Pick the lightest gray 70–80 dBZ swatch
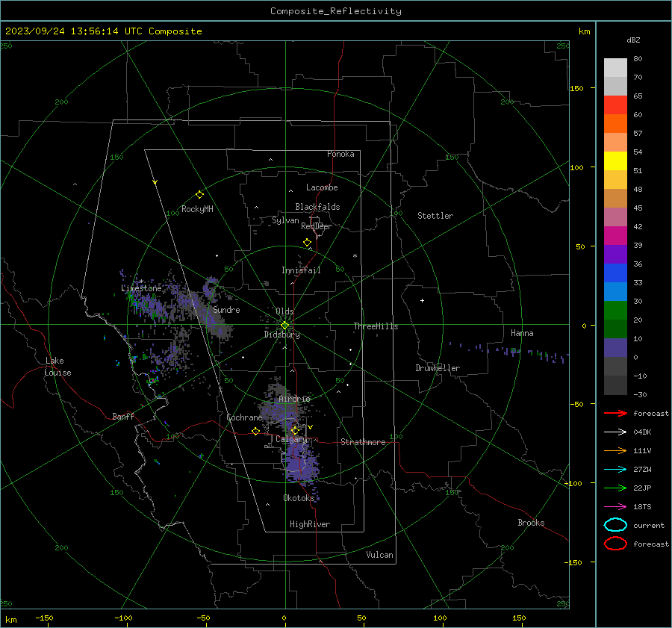This screenshot has width=672, height=628. (615, 68)
